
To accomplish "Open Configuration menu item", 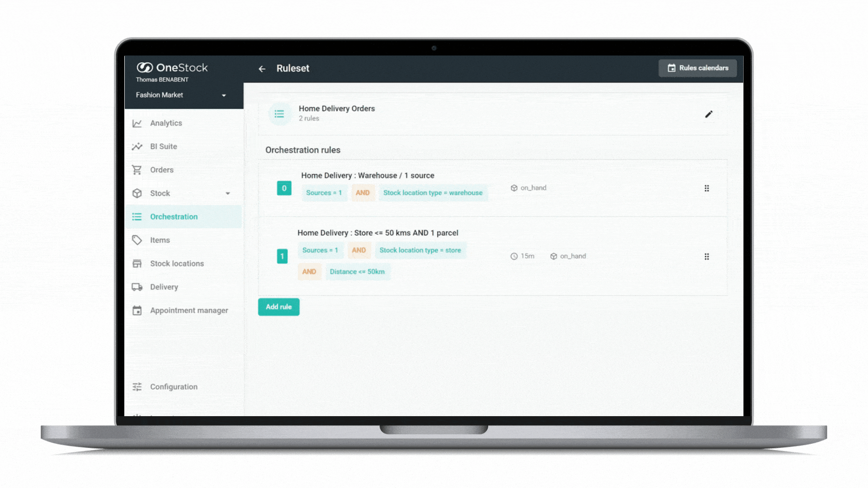I will tap(174, 387).
